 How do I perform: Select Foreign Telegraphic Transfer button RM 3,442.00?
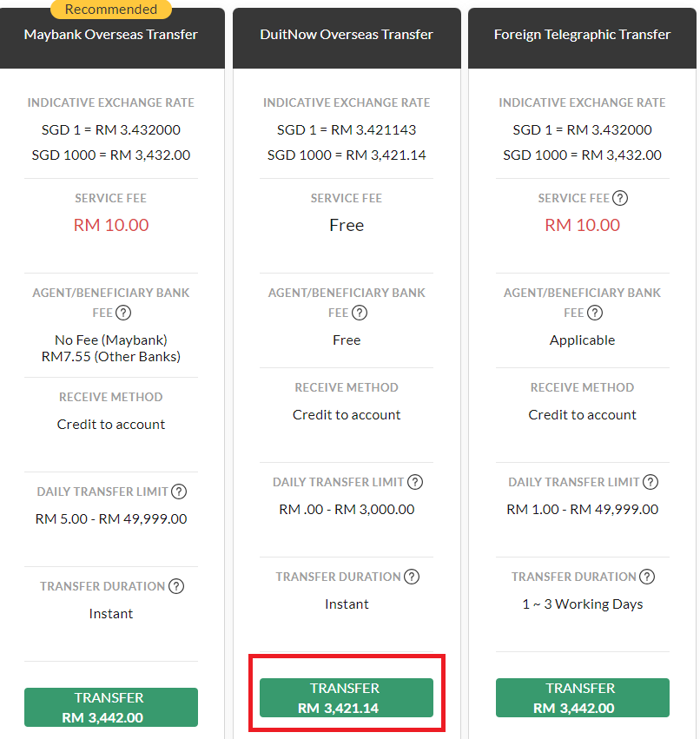click(582, 698)
